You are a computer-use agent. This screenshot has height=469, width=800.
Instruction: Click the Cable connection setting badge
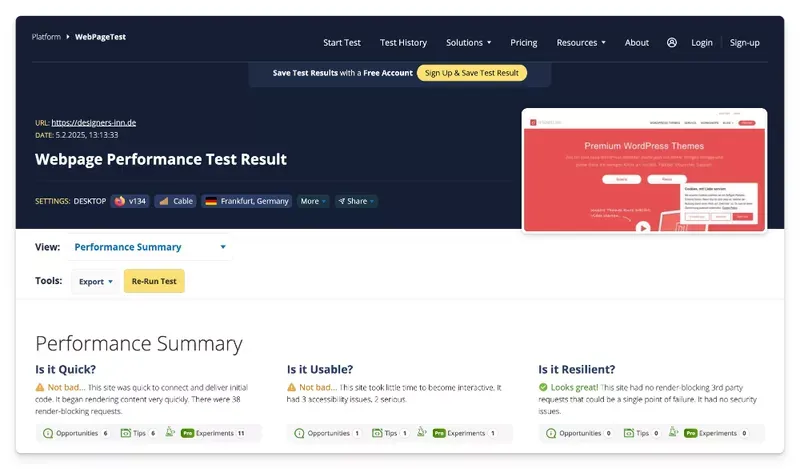176,201
